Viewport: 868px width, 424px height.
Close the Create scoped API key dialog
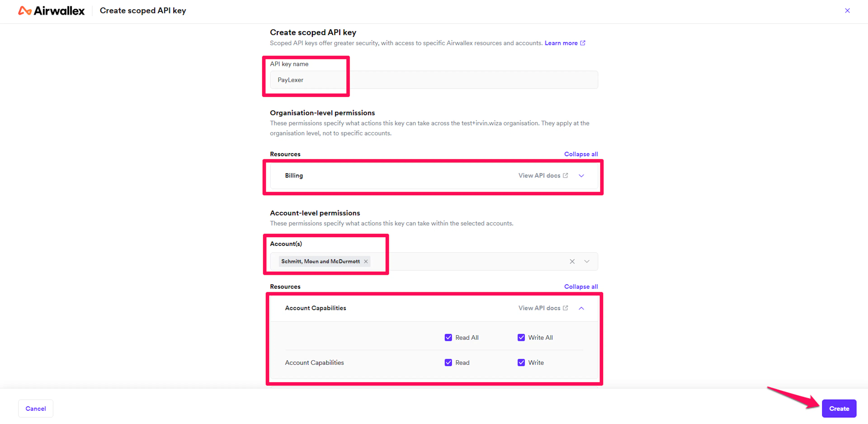click(847, 11)
